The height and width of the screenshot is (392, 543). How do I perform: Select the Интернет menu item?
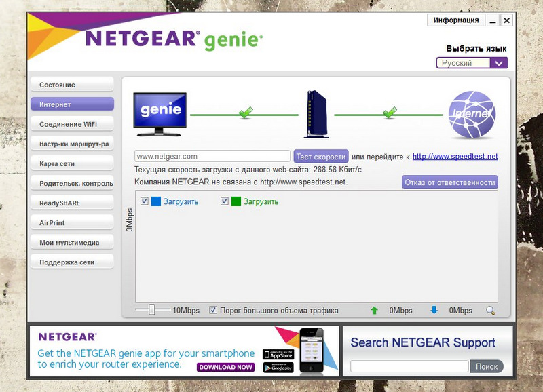click(x=72, y=104)
